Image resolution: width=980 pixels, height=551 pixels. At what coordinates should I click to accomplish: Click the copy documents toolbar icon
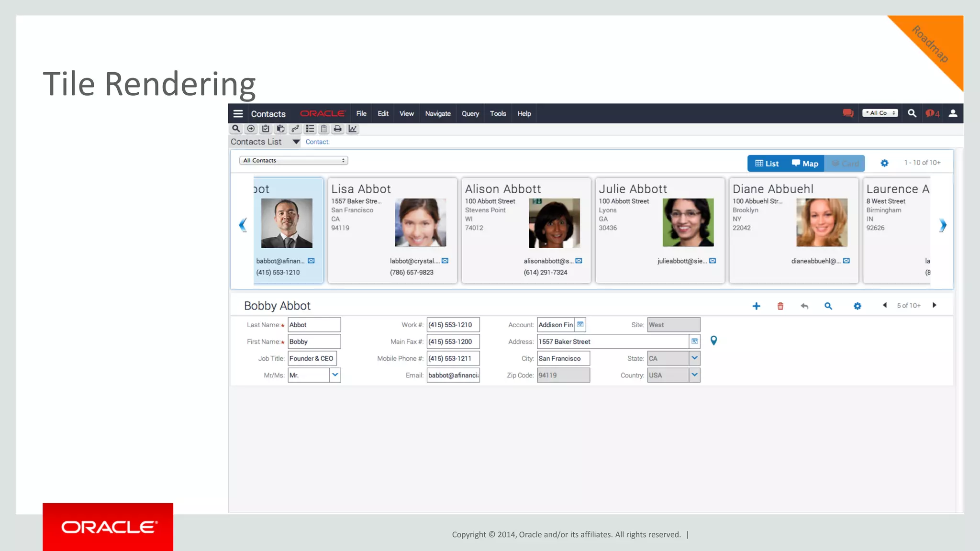click(281, 129)
